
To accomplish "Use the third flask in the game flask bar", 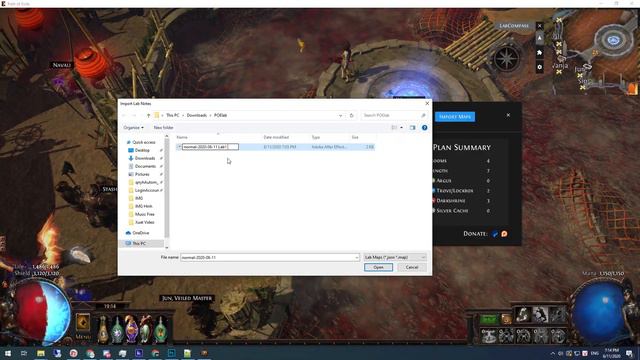I will (x=131, y=329).
